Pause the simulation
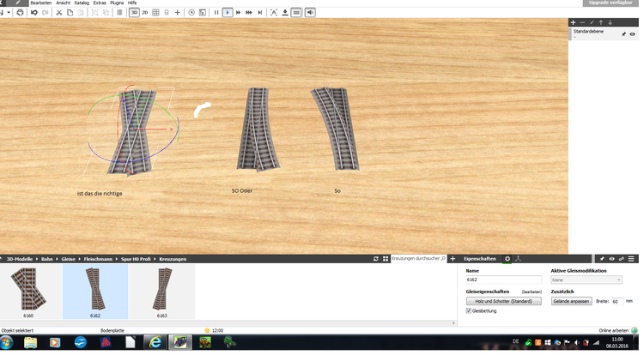 (216, 13)
